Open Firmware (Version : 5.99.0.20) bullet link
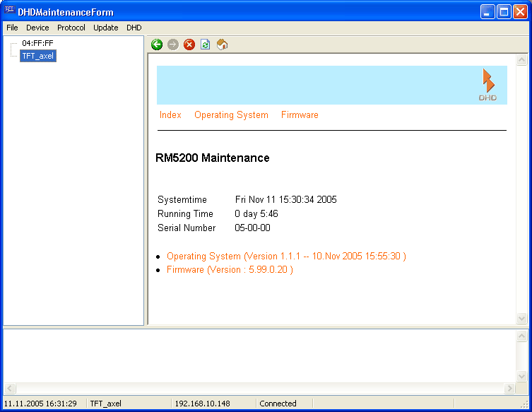Image resolution: width=532 pixels, height=412 pixels. [230, 270]
